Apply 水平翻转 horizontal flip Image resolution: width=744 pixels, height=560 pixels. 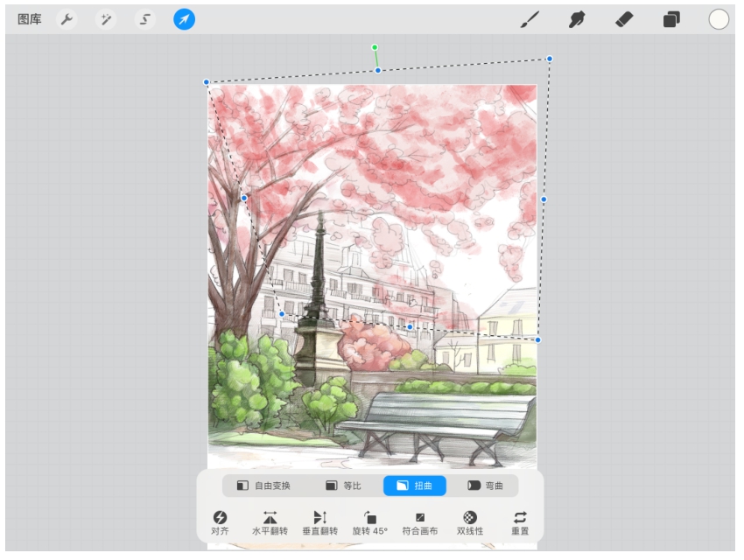pyautogui.click(x=270, y=523)
